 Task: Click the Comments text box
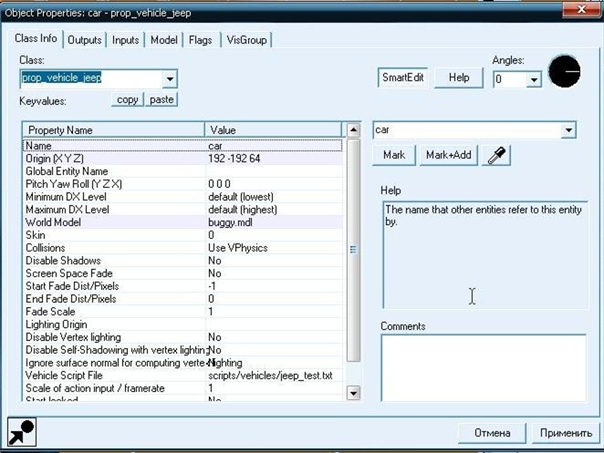click(484, 368)
